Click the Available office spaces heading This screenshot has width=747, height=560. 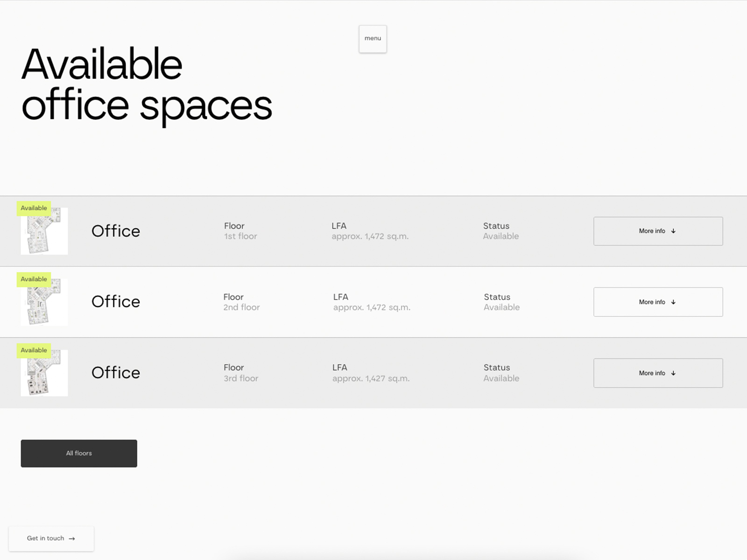(x=147, y=85)
